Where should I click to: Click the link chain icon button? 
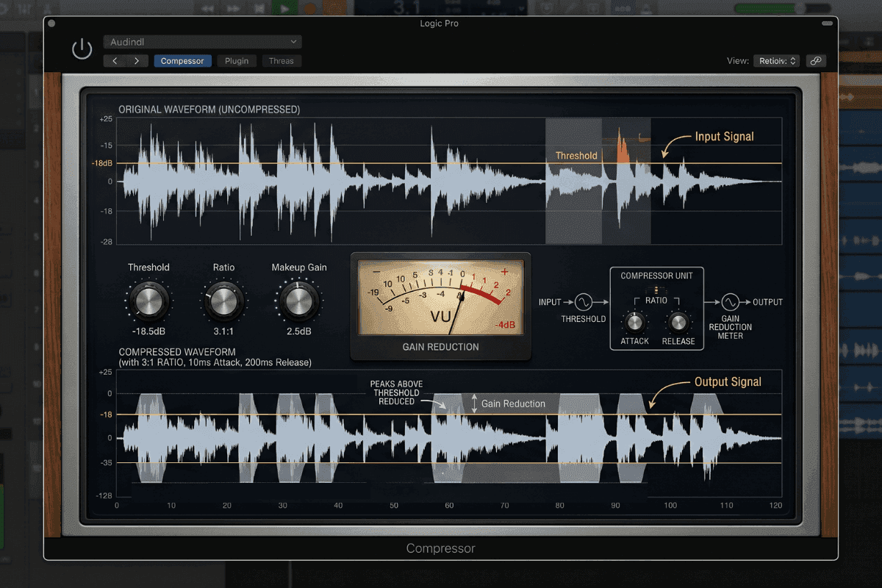click(815, 61)
